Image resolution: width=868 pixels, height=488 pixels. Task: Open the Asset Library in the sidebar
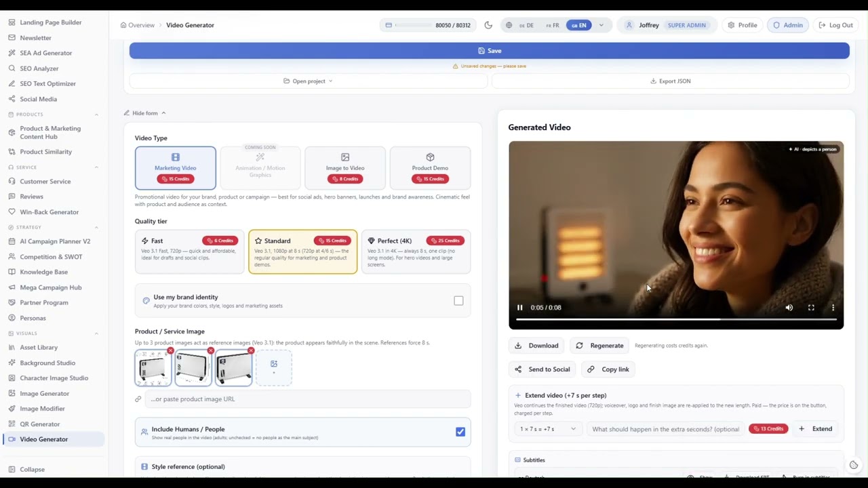click(x=39, y=348)
